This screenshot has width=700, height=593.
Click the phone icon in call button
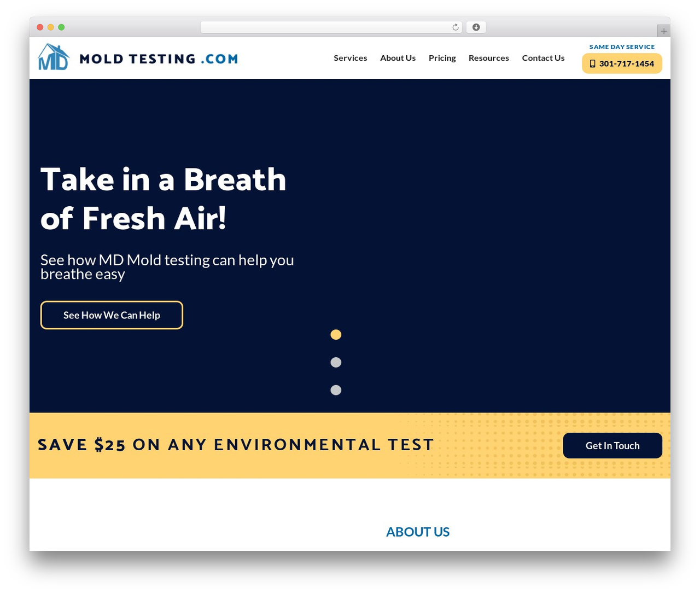[592, 63]
